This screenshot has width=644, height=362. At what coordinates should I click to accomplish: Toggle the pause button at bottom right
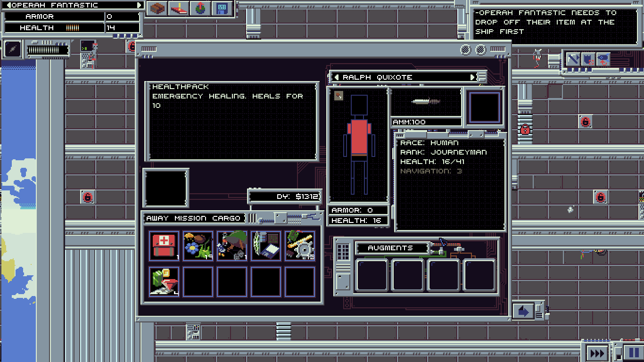click(631, 353)
